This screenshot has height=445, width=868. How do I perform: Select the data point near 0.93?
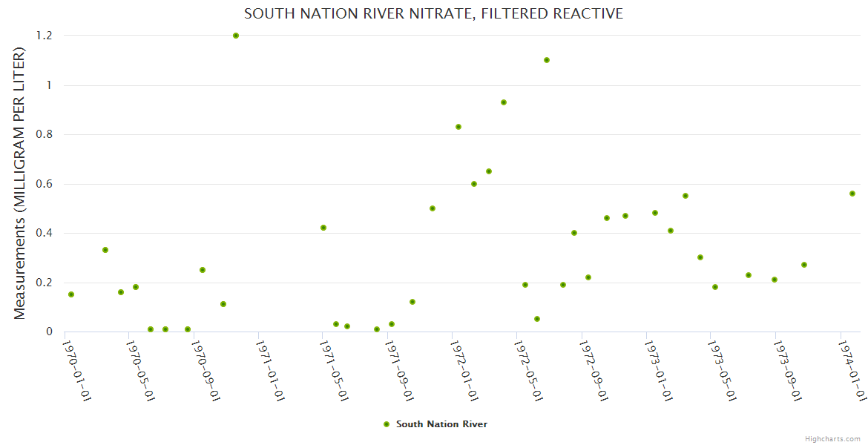coord(504,102)
